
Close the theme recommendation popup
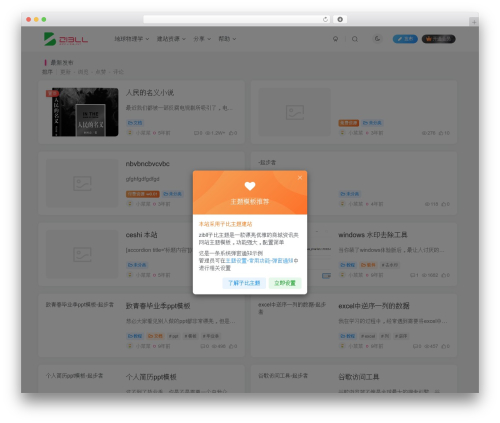300,178
